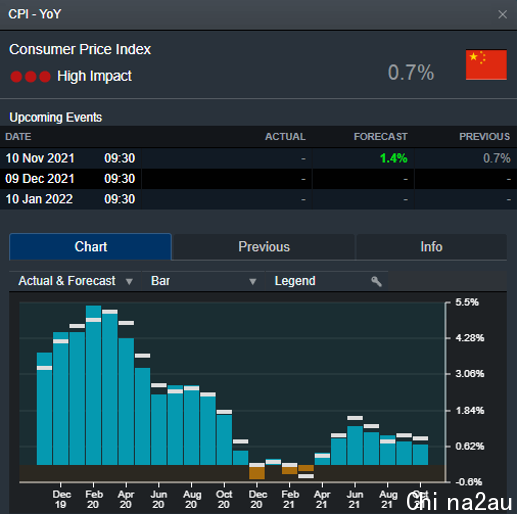The height and width of the screenshot is (514, 517).
Task: Click the red High Impact dots
Action: pyautogui.click(x=30, y=76)
